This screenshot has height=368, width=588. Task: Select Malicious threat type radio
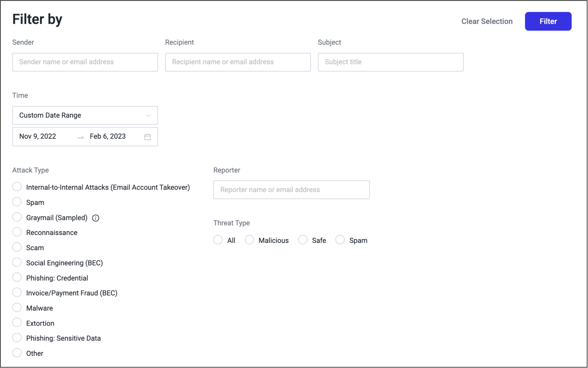click(249, 240)
